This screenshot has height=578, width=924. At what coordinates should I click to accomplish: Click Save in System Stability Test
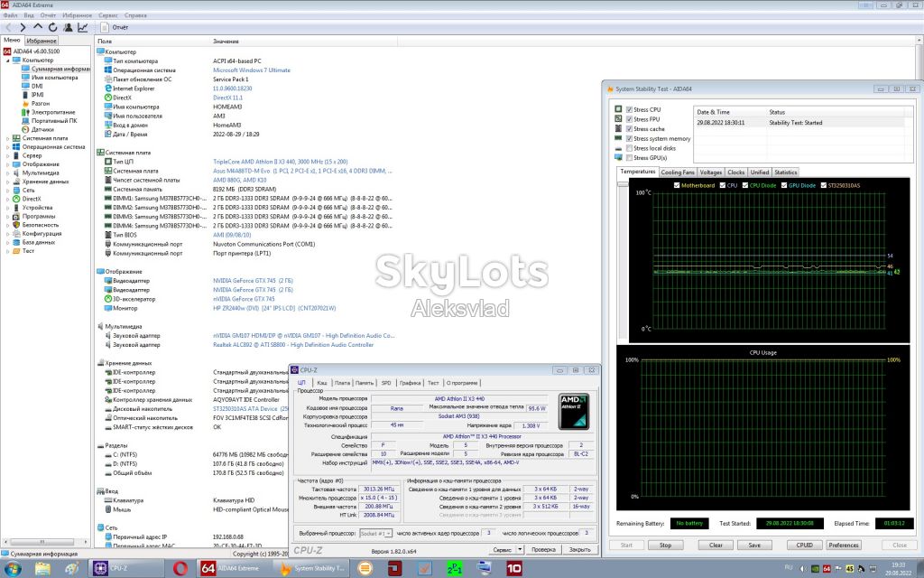[x=754, y=545]
